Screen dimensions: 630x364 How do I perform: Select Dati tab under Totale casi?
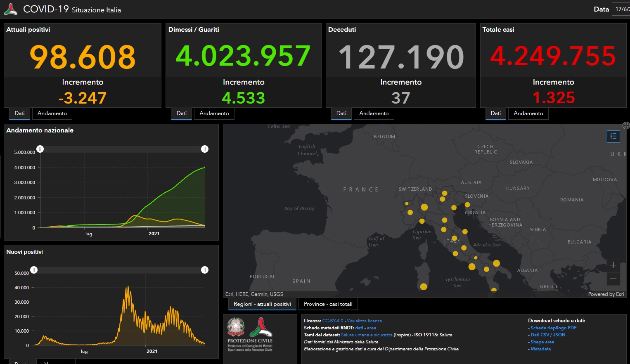495,113
